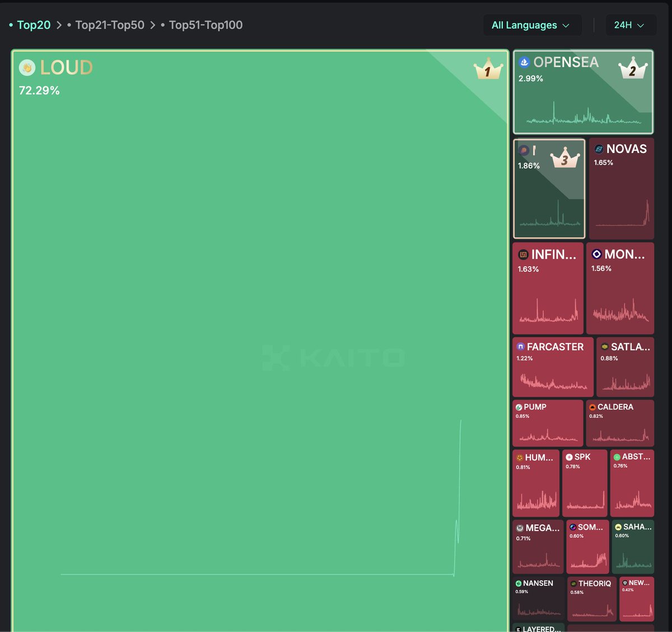
Task: Click the 0.58% value under THEORIQ
Action: point(577,592)
